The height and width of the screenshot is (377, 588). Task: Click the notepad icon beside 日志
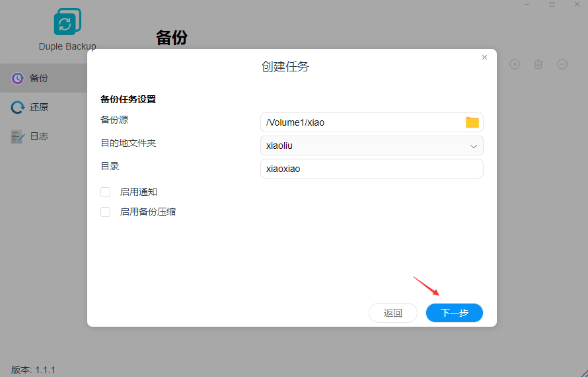pos(18,136)
